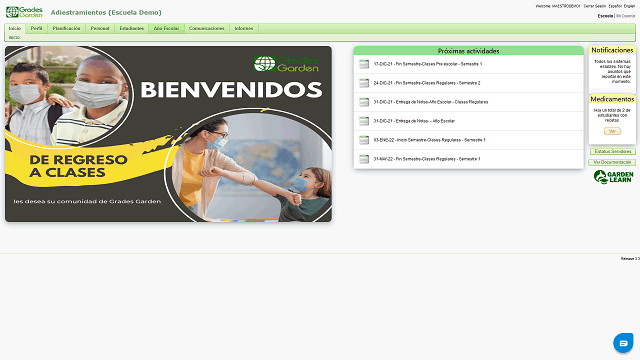This screenshot has height=360, width=640.
Task: Click the Adiestramientos (Escuela Demo) title
Action: (x=106, y=13)
